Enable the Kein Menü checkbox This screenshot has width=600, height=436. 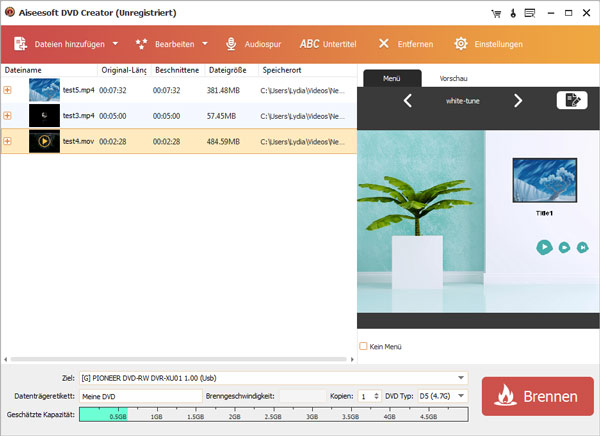tap(364, 346)
